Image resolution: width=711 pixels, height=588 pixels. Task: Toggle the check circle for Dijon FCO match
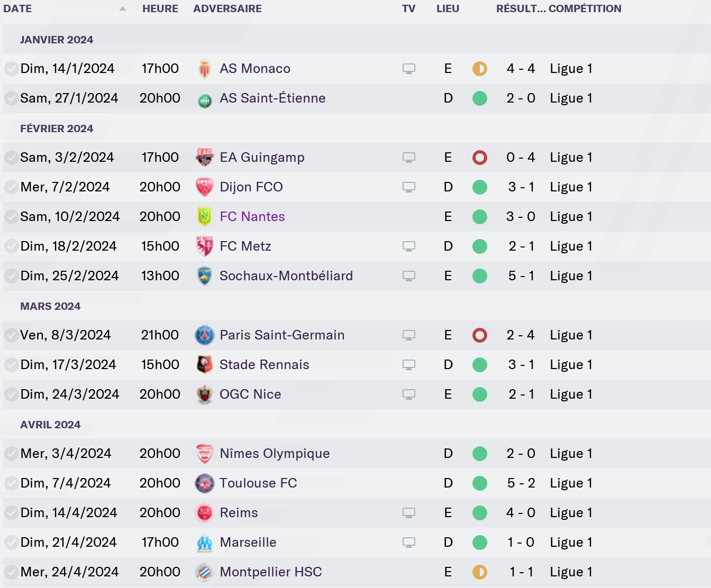pyautogui.click(x=11, y=187)
